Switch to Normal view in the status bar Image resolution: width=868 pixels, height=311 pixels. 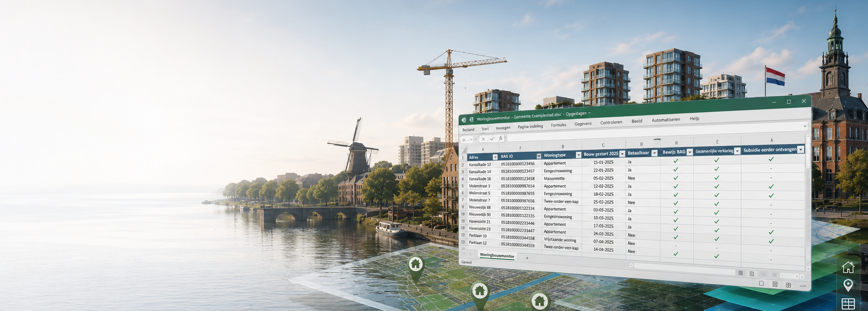point(761,283)
